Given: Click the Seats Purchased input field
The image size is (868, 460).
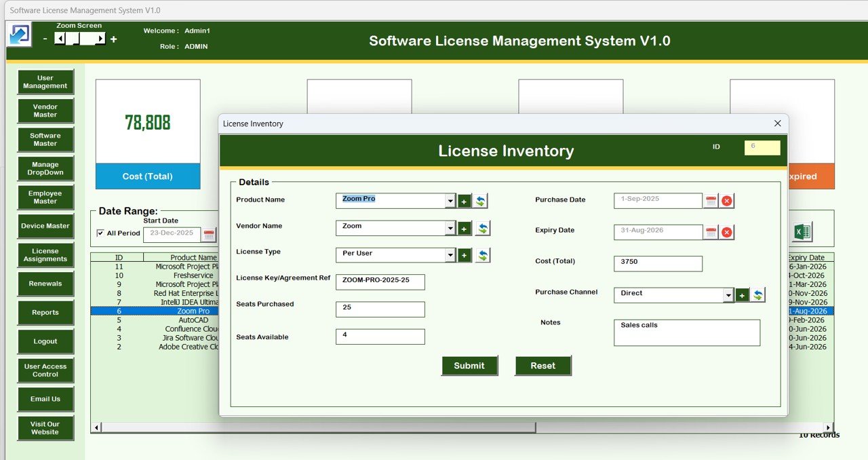Looking at the screenshot, I should pyautogui.click(x=380, y=309).
